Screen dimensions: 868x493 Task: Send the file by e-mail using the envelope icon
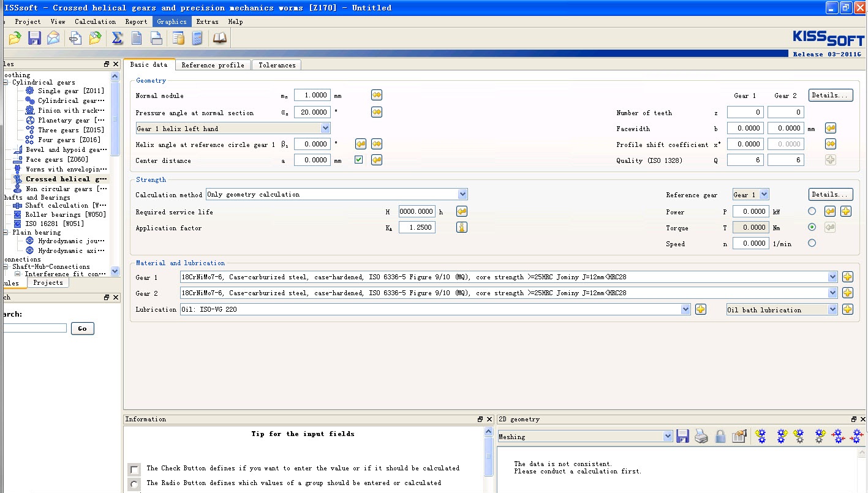click(54, 39)
